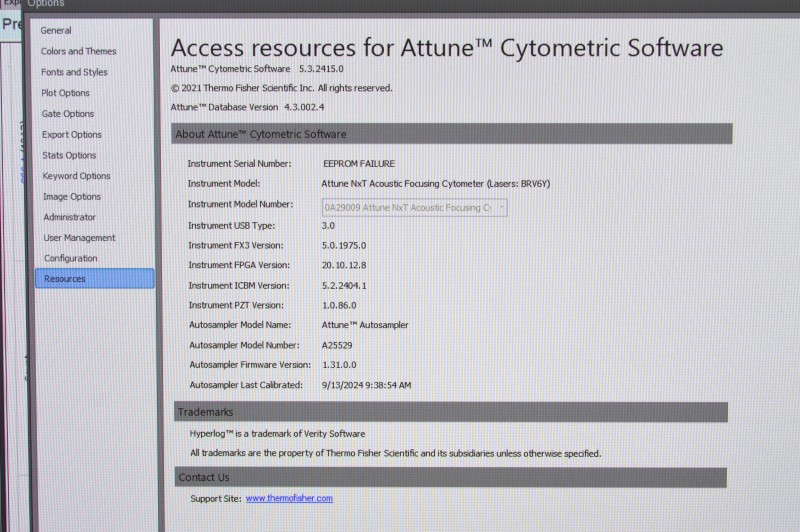The height and width of the screenshot is (532, 800).
Task: Click the software version 5.3.2415.0
Action: pos(321,69)
